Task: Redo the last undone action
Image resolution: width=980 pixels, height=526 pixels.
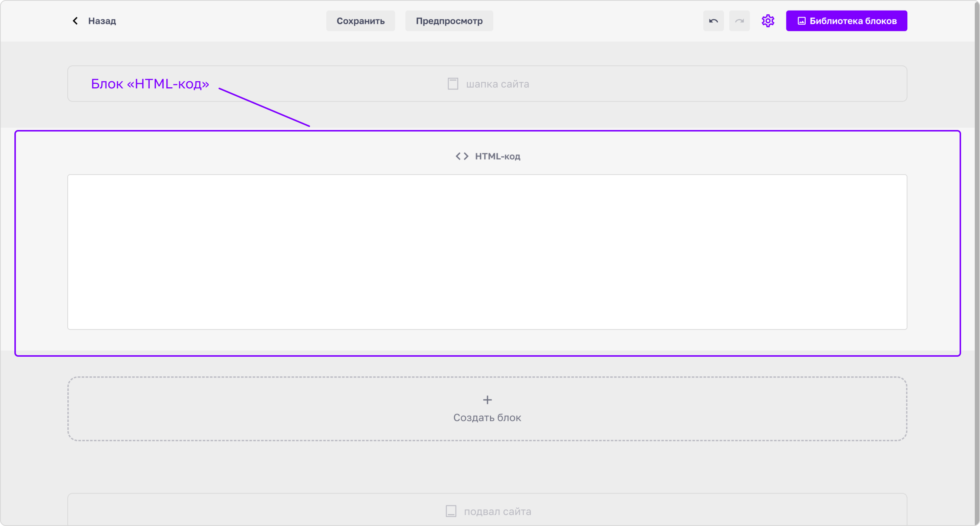Action: pyautogui.click(x=739, y=21)
